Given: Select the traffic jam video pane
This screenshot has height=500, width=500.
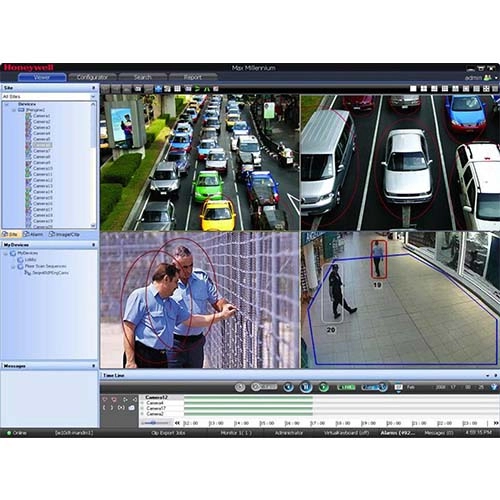Looking at the screenshot, I should click(x=199, y=162).
